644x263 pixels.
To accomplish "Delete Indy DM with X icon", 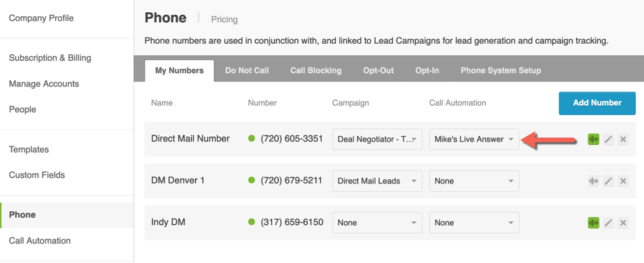I will (623, 223).
